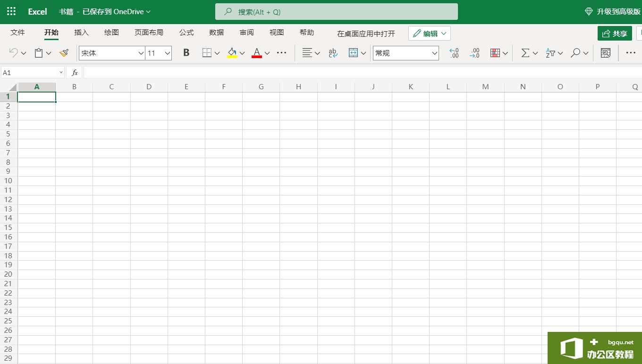Image resolution: width=642 pixels, height=364 pixels.
Task: Open the Undo history dropdown arrow
Action: point(24,53)
